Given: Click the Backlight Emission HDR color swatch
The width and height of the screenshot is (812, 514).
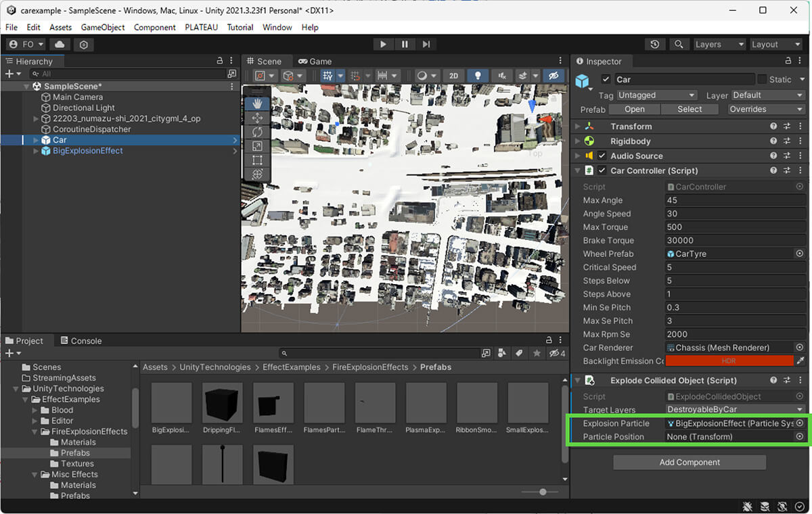Looking at the screenshot, I should [729, 361].
